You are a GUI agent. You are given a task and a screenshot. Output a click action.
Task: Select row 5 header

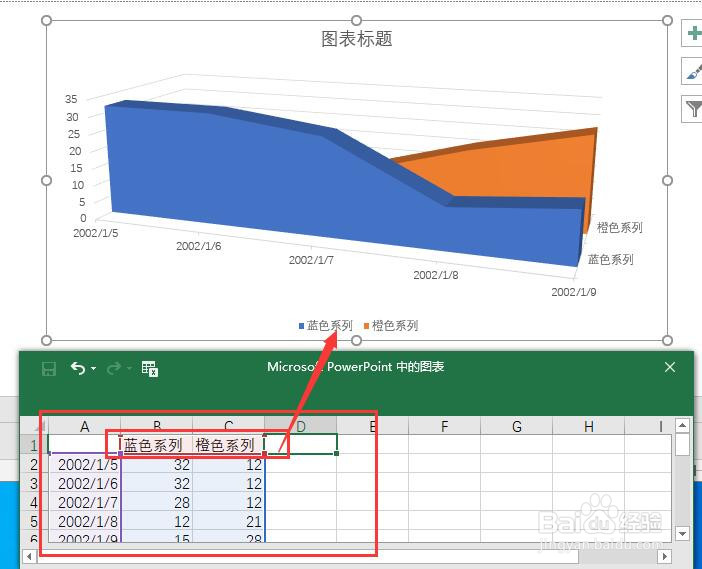pyautogui.click(x=34, y=521)
